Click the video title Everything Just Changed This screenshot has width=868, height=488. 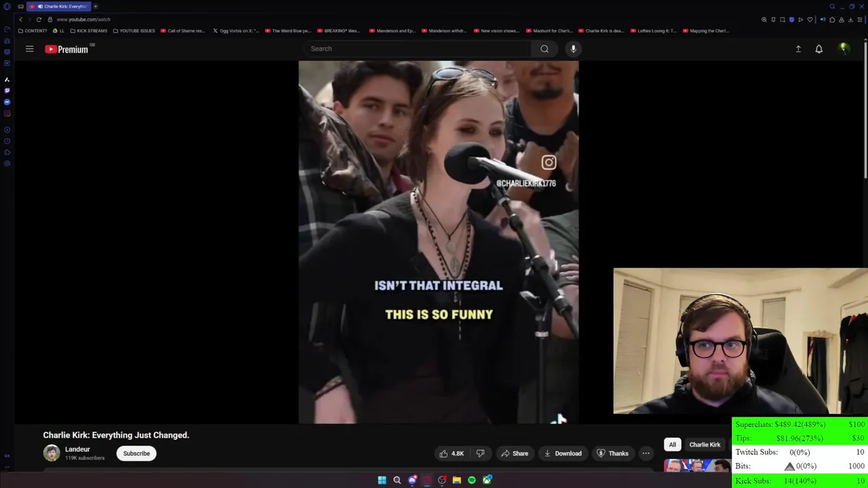[x=116, y=435]
